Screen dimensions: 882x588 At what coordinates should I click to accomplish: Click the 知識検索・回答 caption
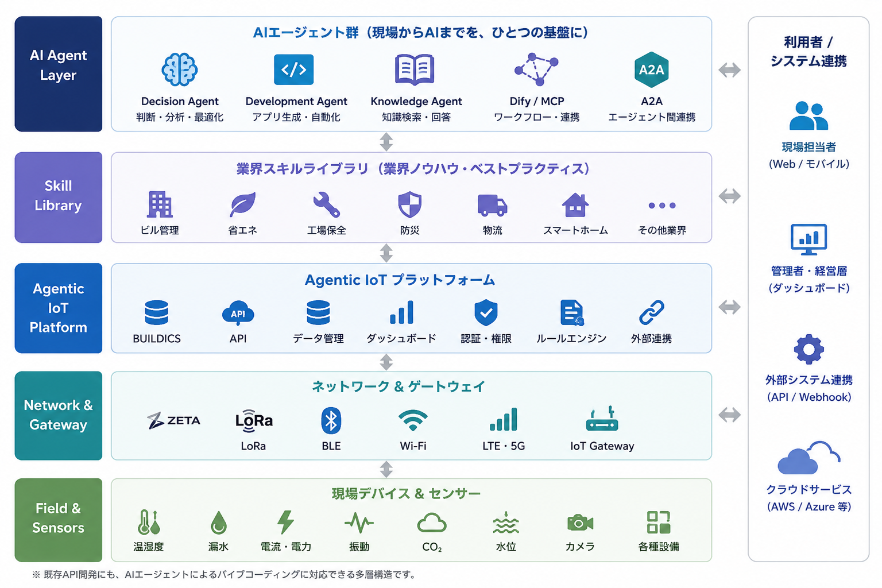416,117
